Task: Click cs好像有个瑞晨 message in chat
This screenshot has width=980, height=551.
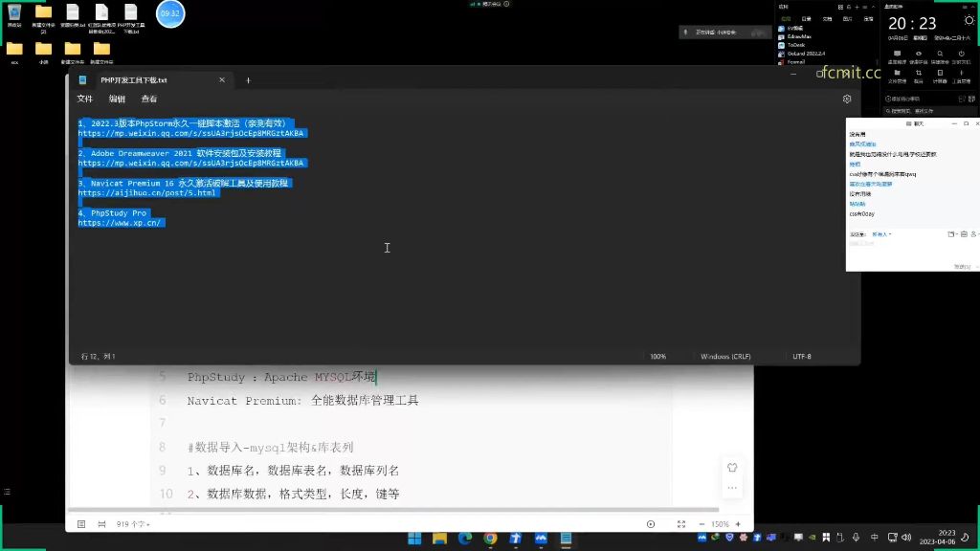Action: (882, 174)
